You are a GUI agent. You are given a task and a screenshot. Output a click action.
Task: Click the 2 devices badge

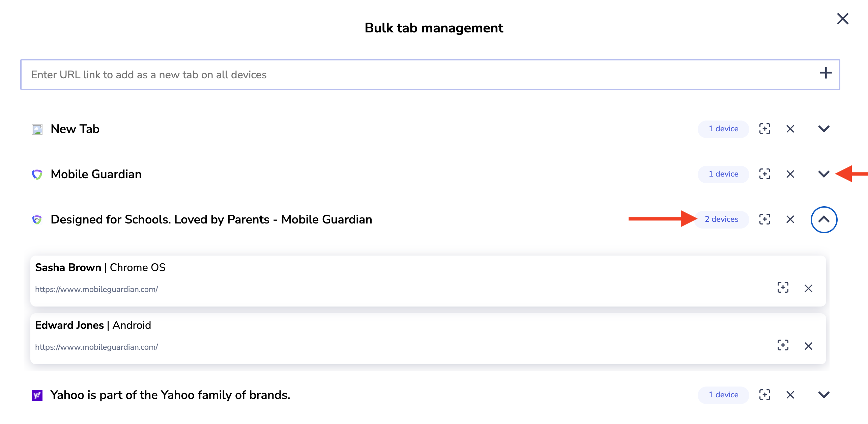click(x=721, y=219)
